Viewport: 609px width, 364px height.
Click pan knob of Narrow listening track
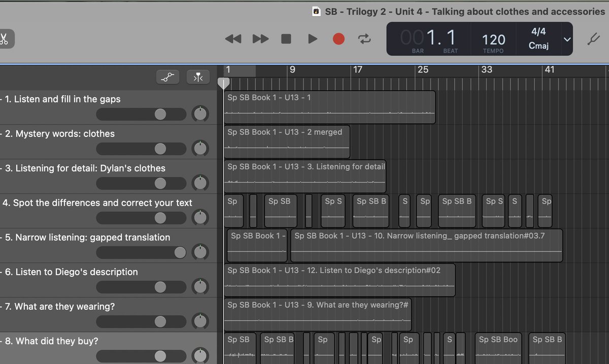tap(200, 252)
